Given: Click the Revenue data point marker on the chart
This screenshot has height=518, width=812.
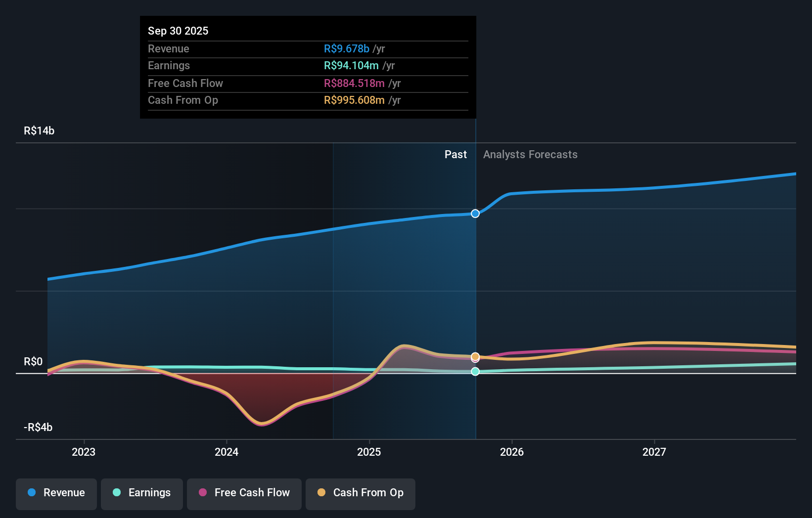Looking at the screenshot, I should 475,214.
